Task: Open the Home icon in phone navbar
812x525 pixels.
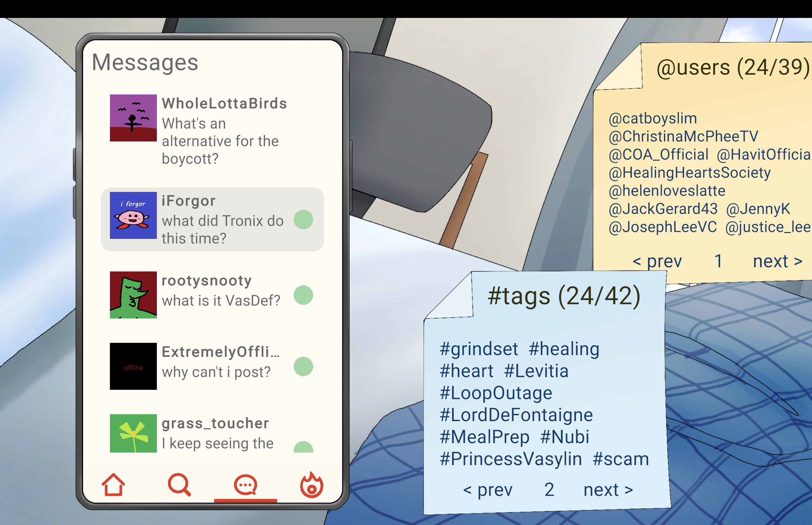Action: [x=113, y=485]
